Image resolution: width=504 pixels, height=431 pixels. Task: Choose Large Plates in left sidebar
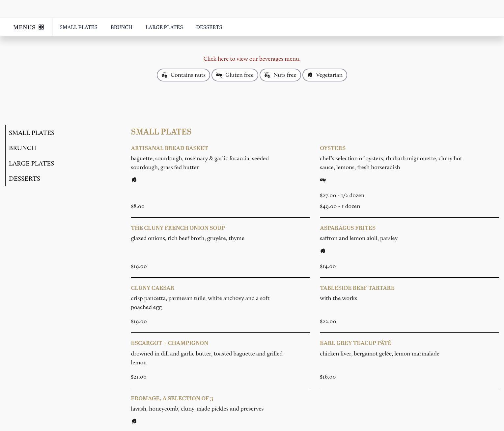pyautogui.click(x=31, y=164)
